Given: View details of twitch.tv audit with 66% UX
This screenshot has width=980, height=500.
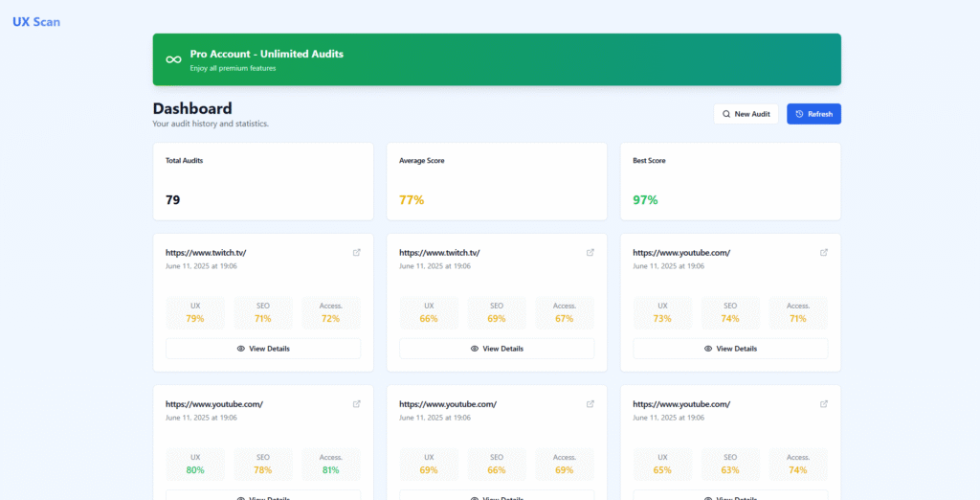Looking at the screenshot, I should pos(497,349).
